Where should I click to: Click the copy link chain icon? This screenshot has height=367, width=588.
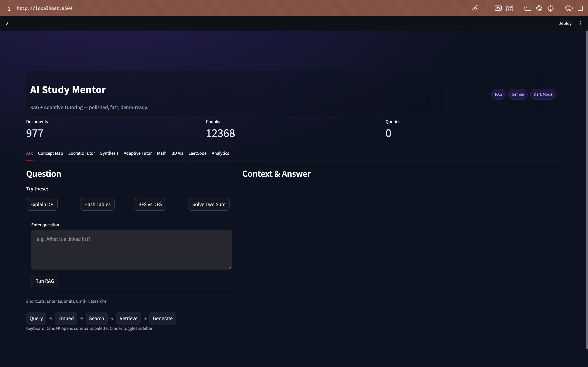475,8
